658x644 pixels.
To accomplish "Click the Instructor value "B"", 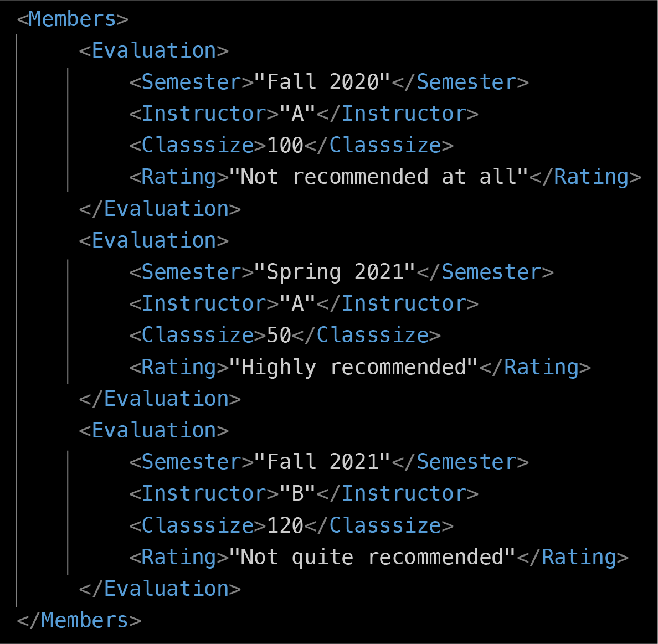I will (x=297, y=493).
